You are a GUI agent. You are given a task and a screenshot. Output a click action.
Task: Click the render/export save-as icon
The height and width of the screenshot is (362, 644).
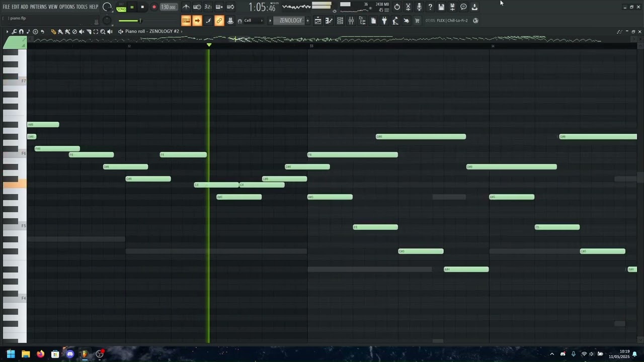pyautogui.click(x=452, y=7)
